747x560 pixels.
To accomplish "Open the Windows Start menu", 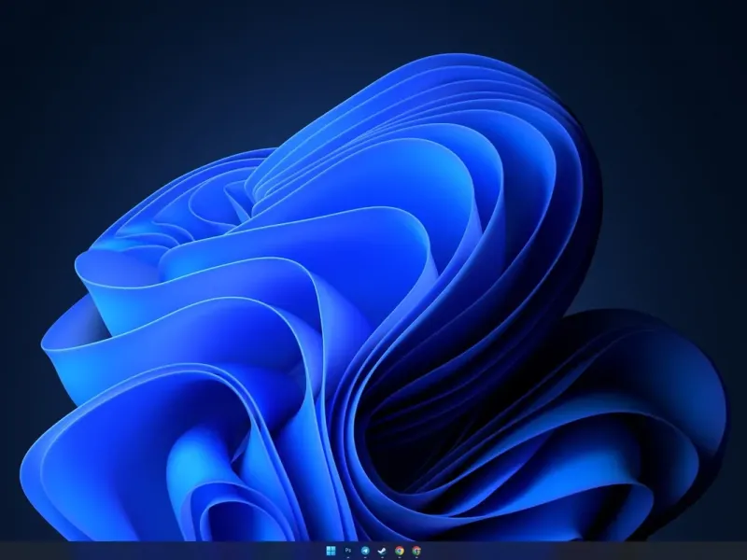I will click(331, 551).
